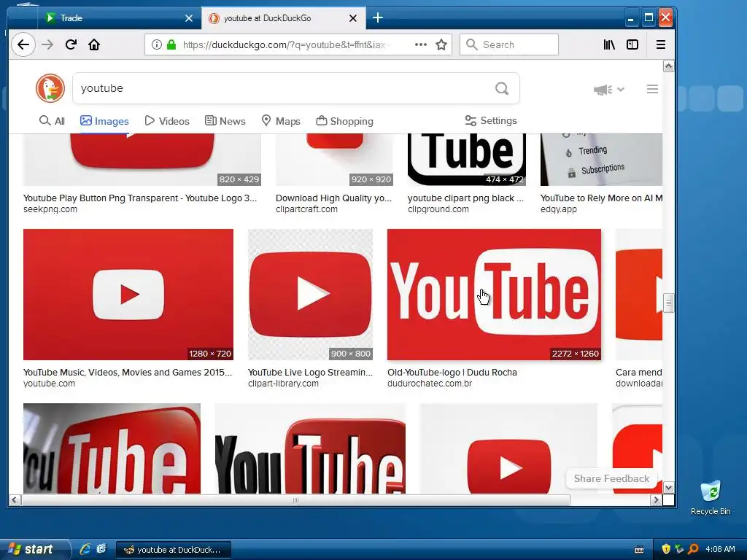Close the Trade tab

189,18
